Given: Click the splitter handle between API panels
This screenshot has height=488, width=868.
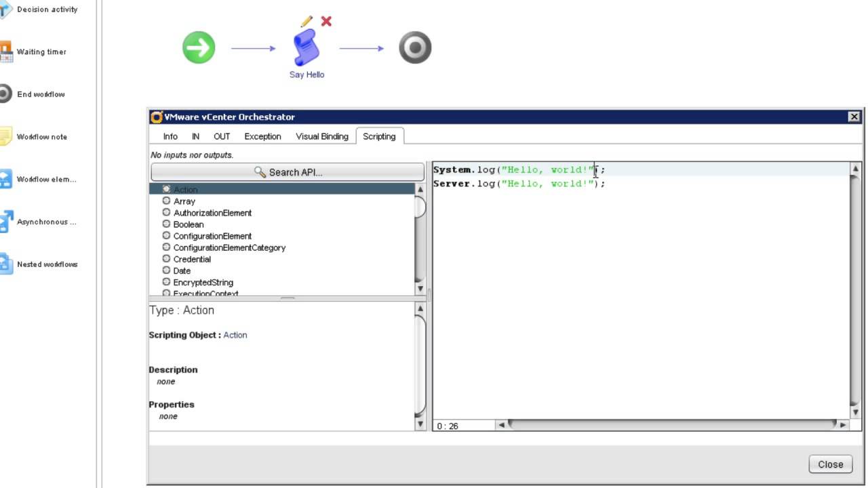Looking at the screenshot, I should click(288, 298).
